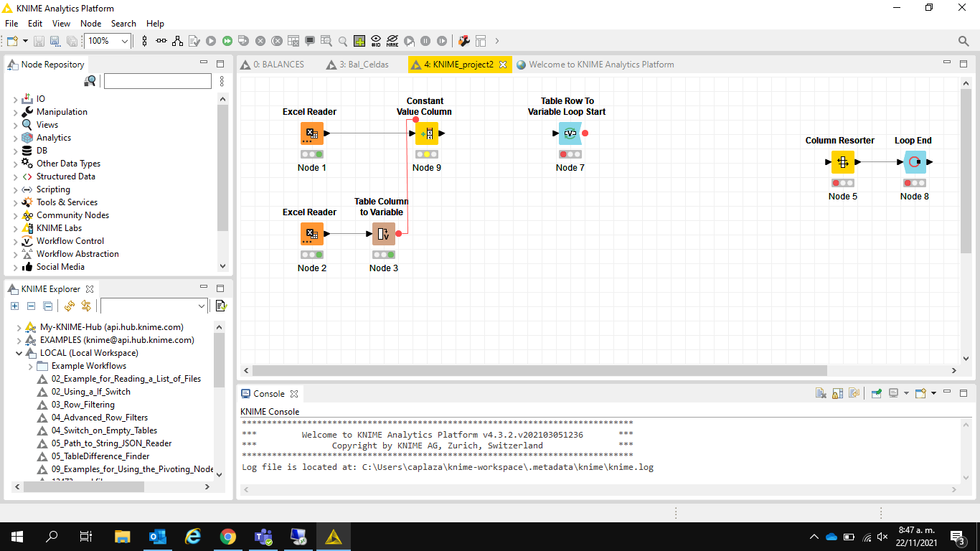Open Google Chrome from taskbar
Viewport: 980px width, 551px height.
pos(228,537)
